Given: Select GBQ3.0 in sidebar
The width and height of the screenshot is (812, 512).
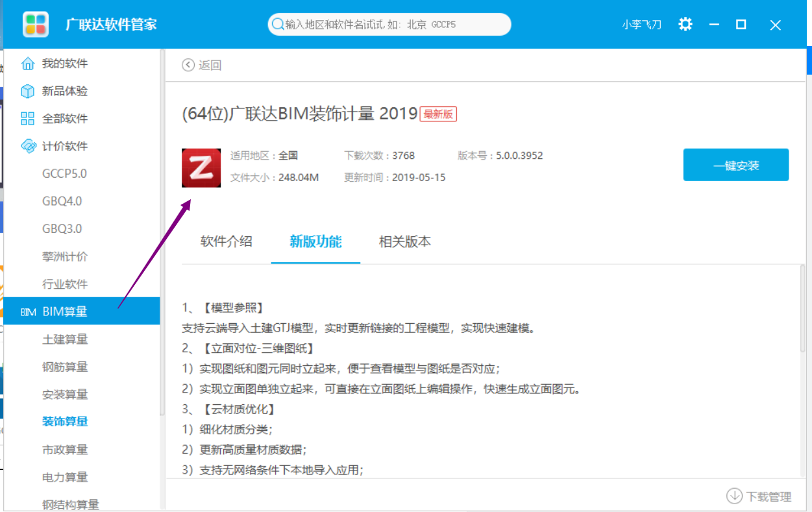Looking at the screenshot, I should [62, 229].
